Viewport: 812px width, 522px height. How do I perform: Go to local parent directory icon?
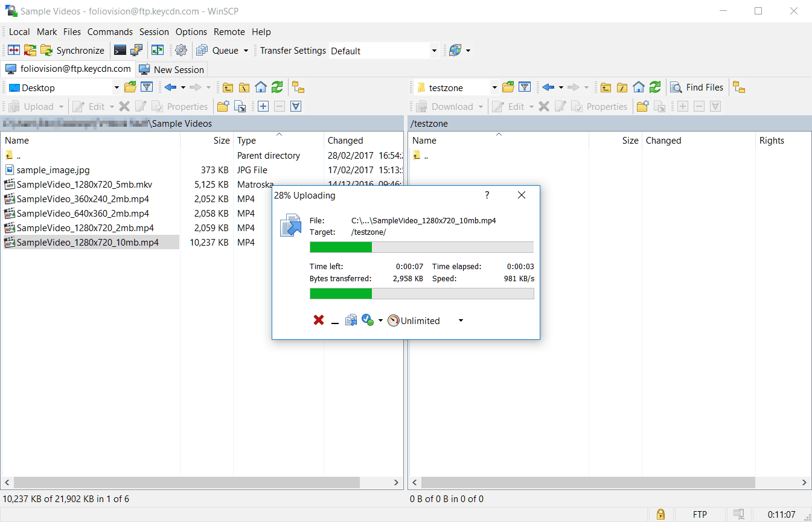click(228, 88)
